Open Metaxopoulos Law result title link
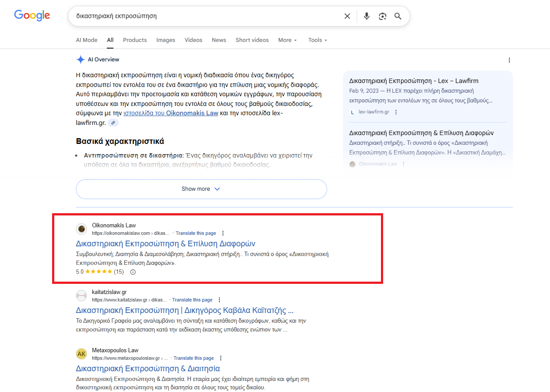The width and height of the screenshot is (550, 392). [148, 369]
